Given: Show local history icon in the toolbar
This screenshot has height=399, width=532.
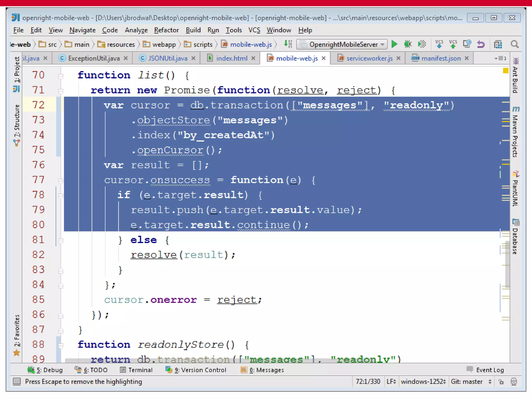Looking at the screenshot, I should [x=467, y=44].
